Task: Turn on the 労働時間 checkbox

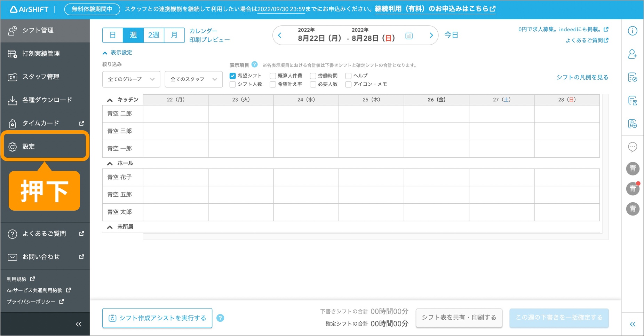Action: [x=313, y=76]
